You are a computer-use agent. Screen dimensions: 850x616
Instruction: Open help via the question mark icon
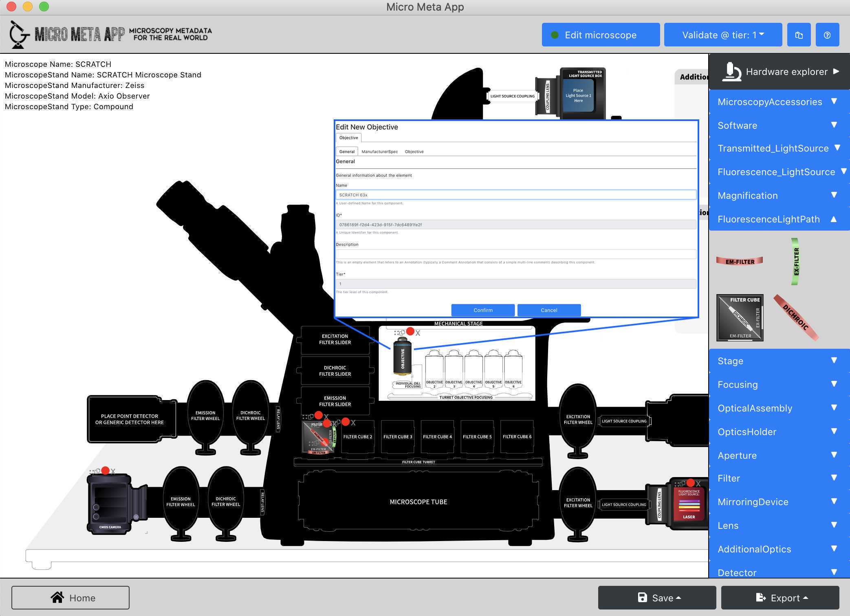click(x=827, y=35)
